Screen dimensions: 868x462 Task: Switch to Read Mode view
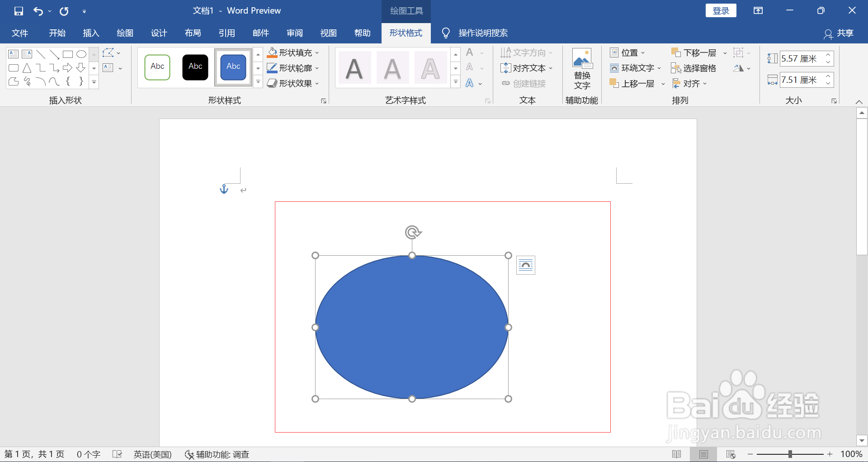[x=677, y=454]
